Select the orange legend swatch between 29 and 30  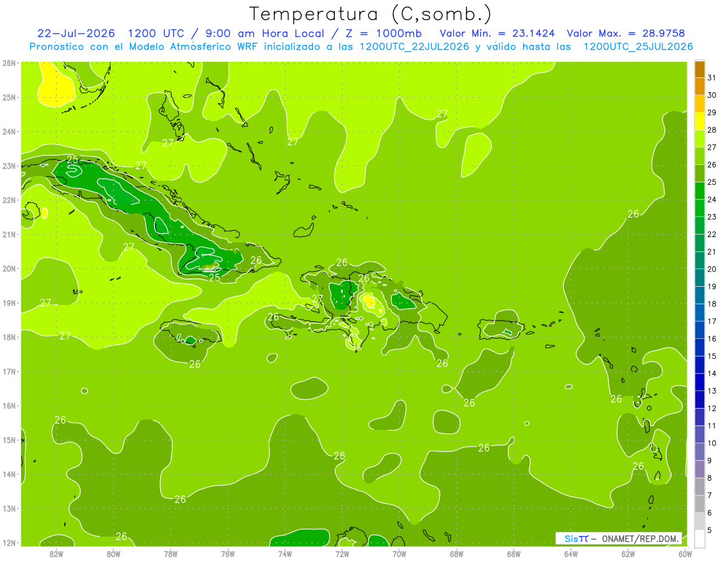pos(699,104)
